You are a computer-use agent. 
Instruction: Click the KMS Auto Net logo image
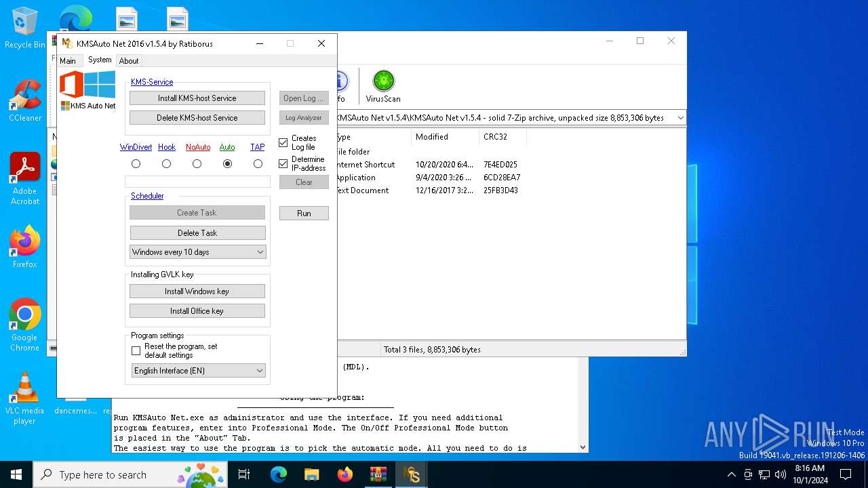tap(87, 90)
